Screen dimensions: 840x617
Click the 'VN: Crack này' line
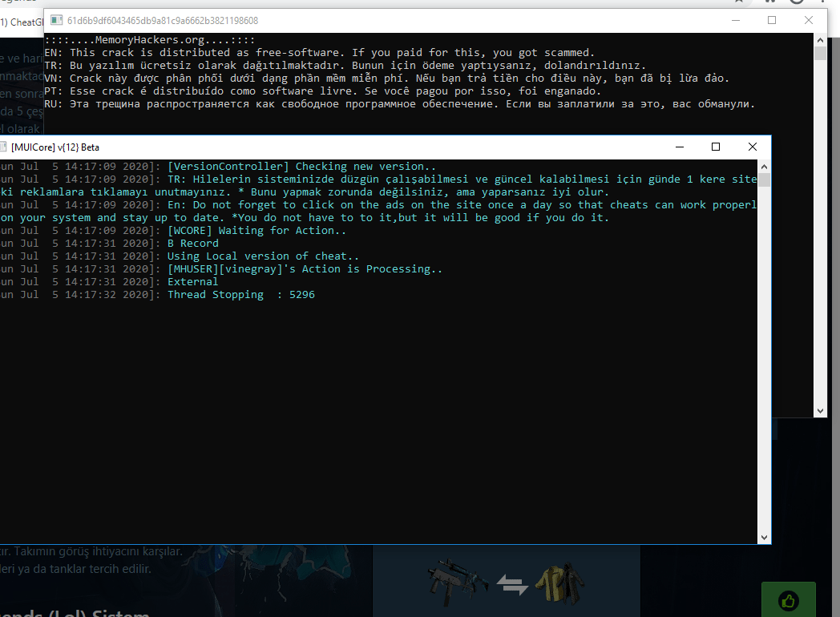click(x=387, y=79)
